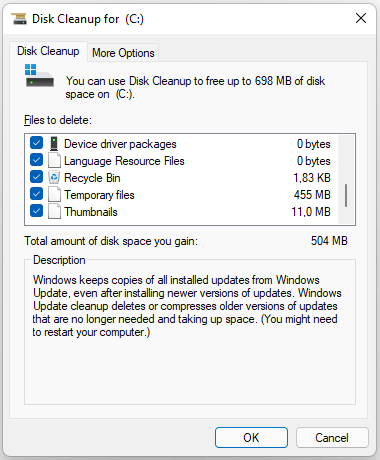Switch to the More Options tab
The height and width of the screenshot is (460, 380).
tap(123, 53)
